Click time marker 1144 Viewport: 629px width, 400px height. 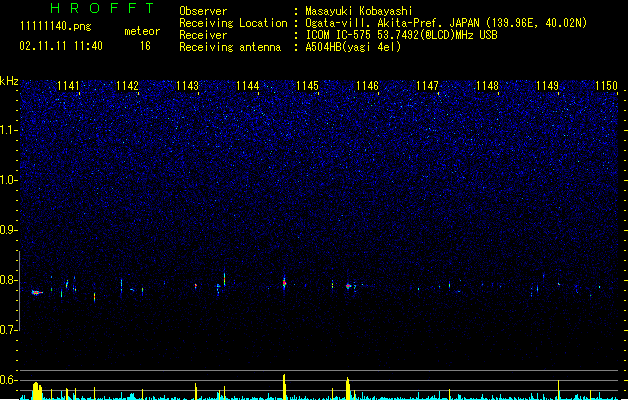[248, 86]
